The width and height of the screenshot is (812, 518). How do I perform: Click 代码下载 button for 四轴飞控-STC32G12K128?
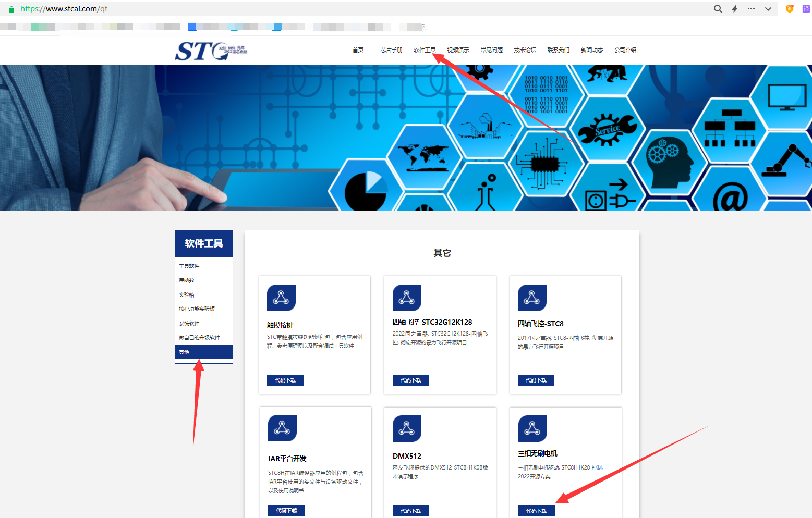[411, 380]
